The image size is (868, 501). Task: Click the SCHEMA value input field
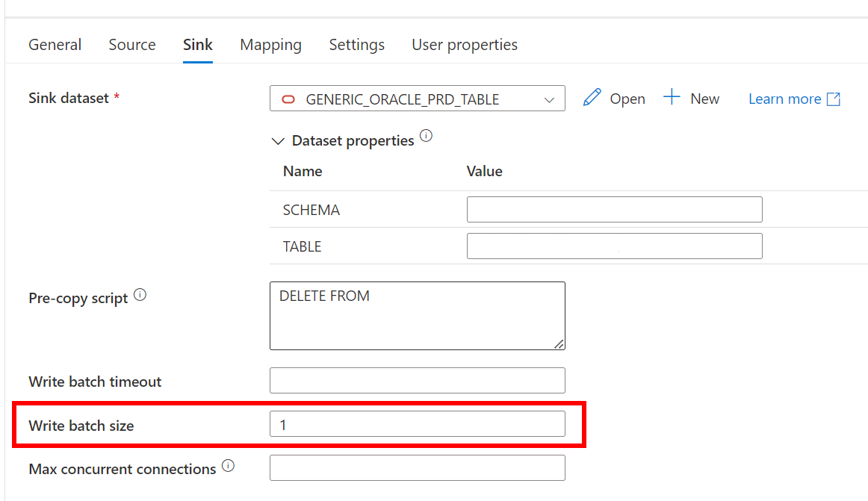click(x=615, y=209)
